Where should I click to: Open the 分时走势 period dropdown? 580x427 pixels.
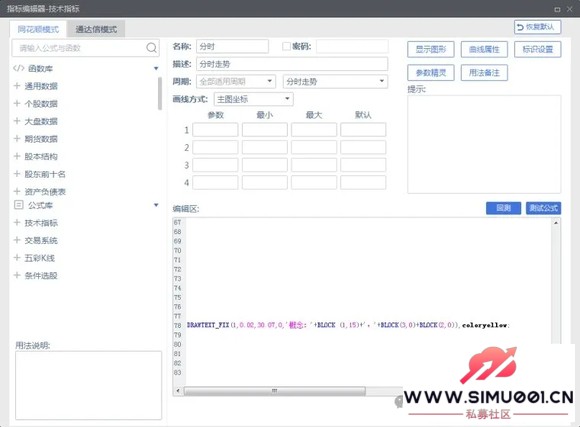[x=335, y=81]
